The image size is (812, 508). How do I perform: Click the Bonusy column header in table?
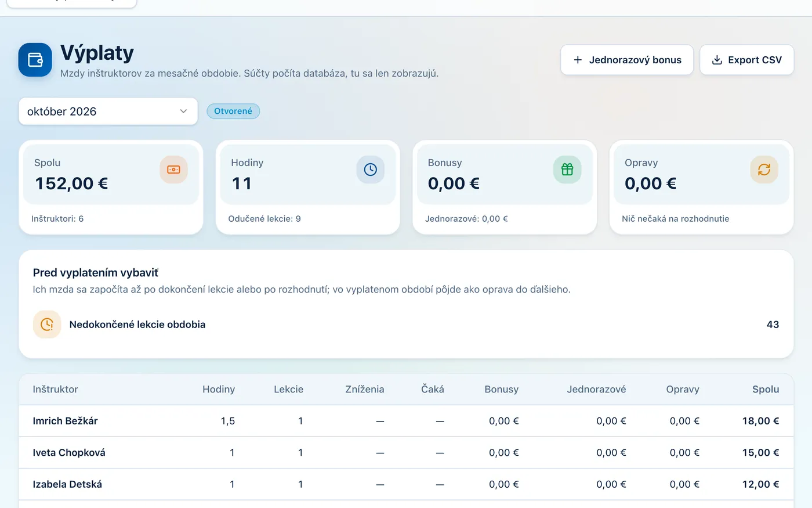[501, 390]
